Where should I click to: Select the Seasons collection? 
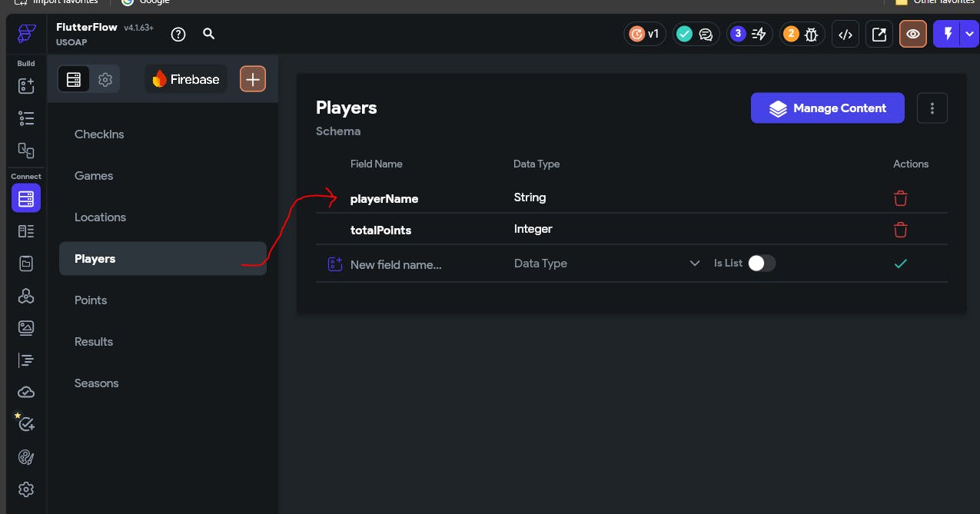(97, 383)
